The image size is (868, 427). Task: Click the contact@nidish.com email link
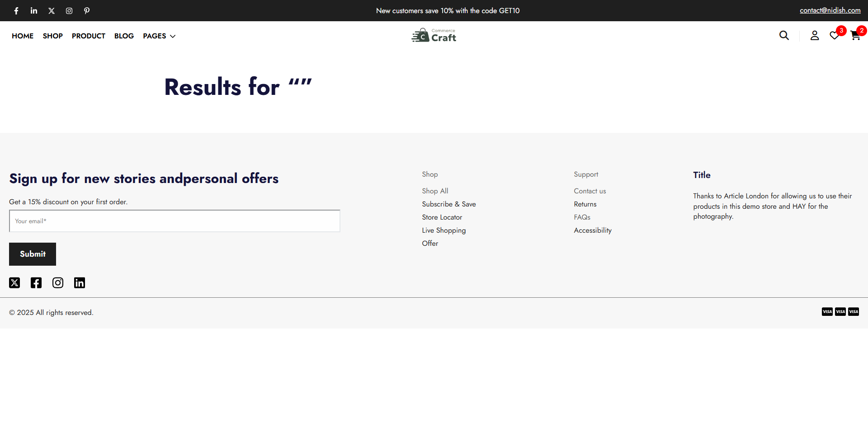coord(830,10)
